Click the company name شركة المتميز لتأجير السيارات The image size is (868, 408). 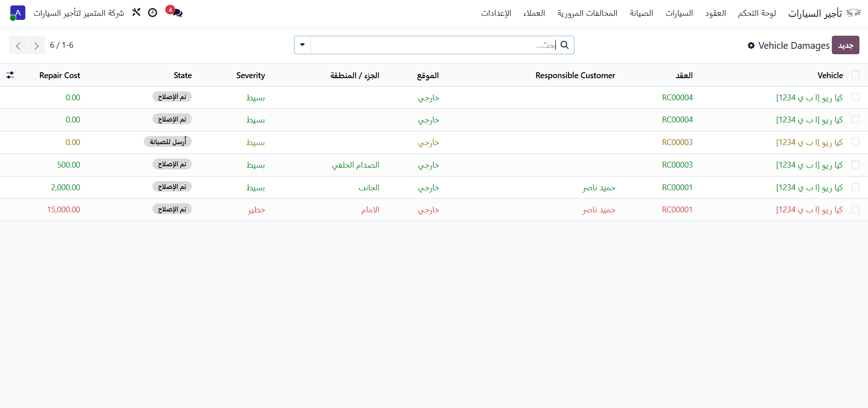79,13
